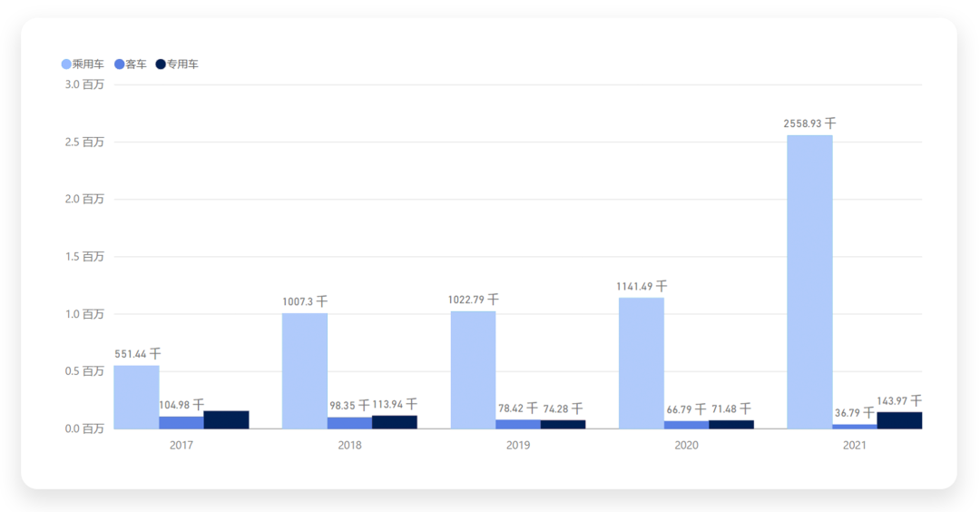Select the 551.44 千 data label

click(137, 353)
